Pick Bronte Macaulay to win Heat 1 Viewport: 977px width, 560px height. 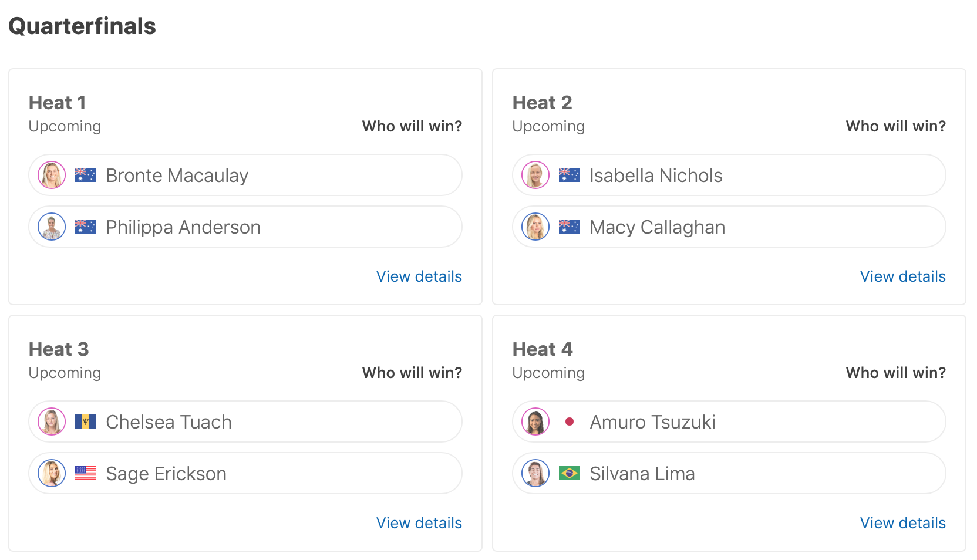click(x=294, y=175)
